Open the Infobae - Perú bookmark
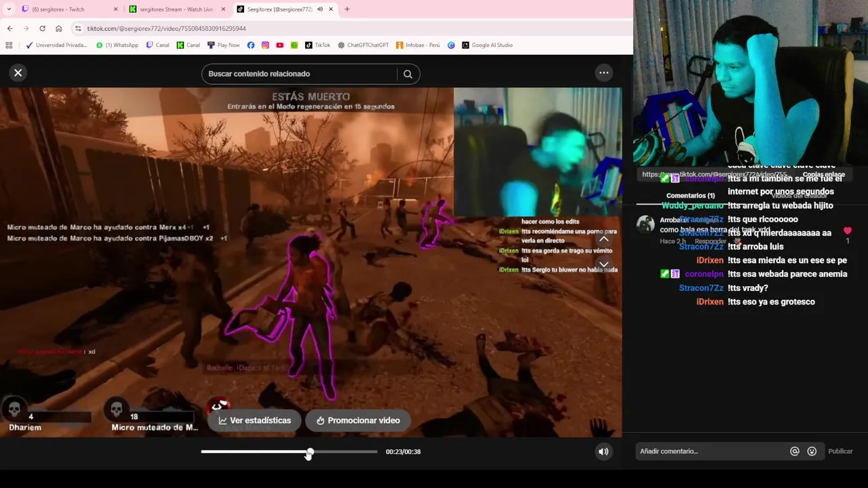This screenshot has width=868, height=488. click(418, 45)
